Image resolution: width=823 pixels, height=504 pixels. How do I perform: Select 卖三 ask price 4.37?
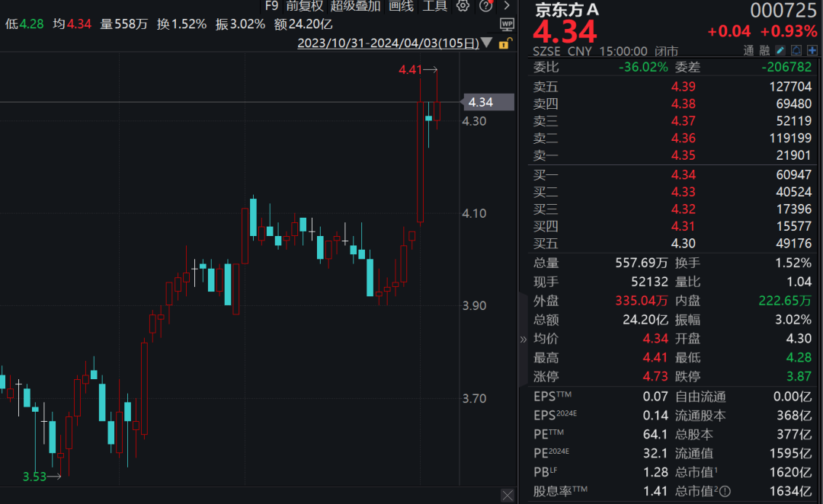point(683,121)
